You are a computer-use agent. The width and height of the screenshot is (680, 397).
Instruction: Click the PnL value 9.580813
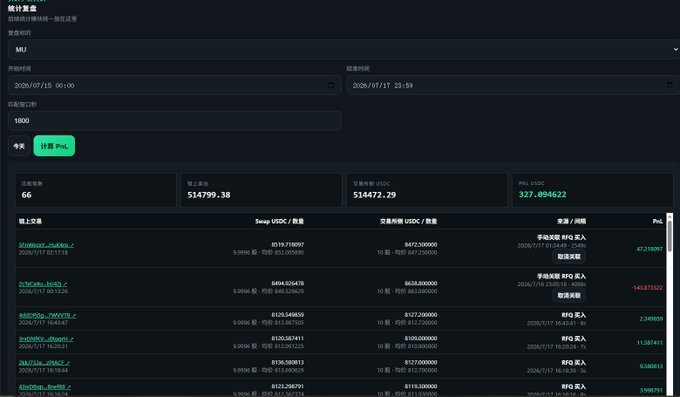651,366
